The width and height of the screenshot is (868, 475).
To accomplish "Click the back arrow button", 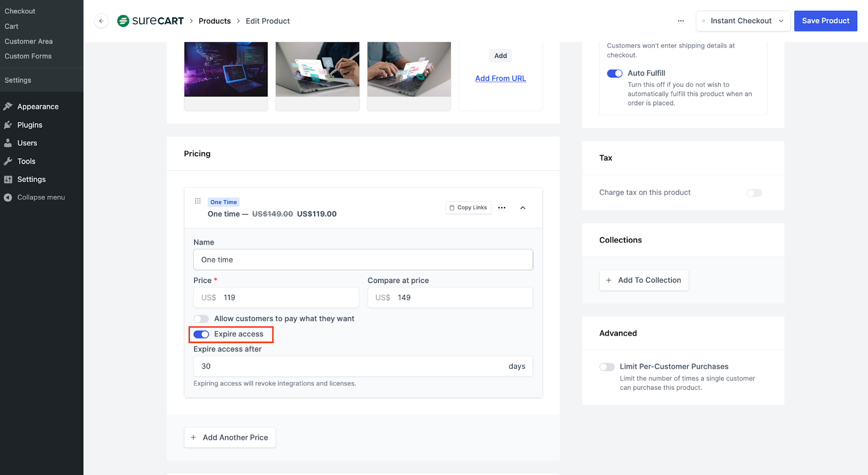I will pos(101,21).
